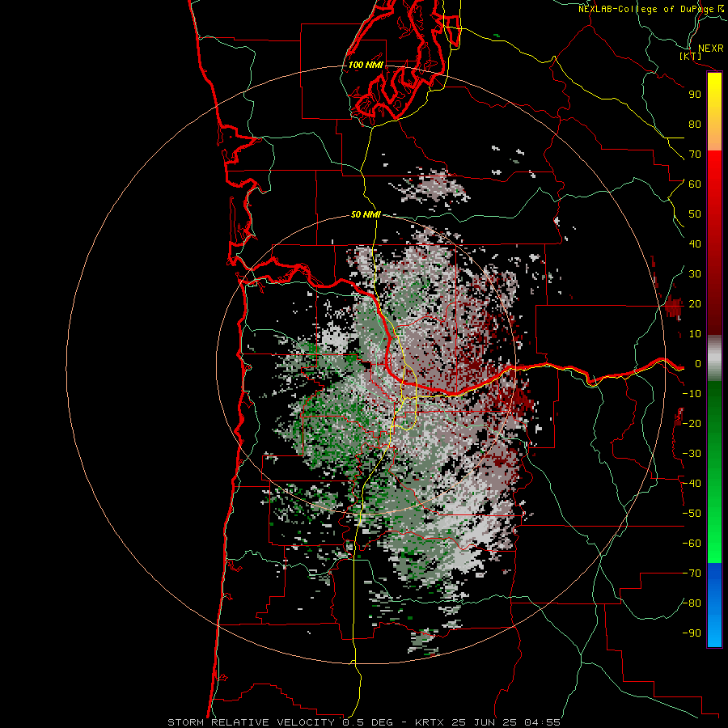
Task: Click the "04:55" timestamp
Action: pos(542,722)
